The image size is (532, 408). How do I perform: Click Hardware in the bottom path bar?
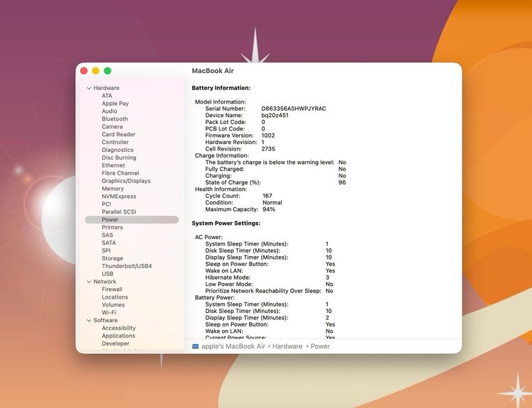tap(287, 346)
